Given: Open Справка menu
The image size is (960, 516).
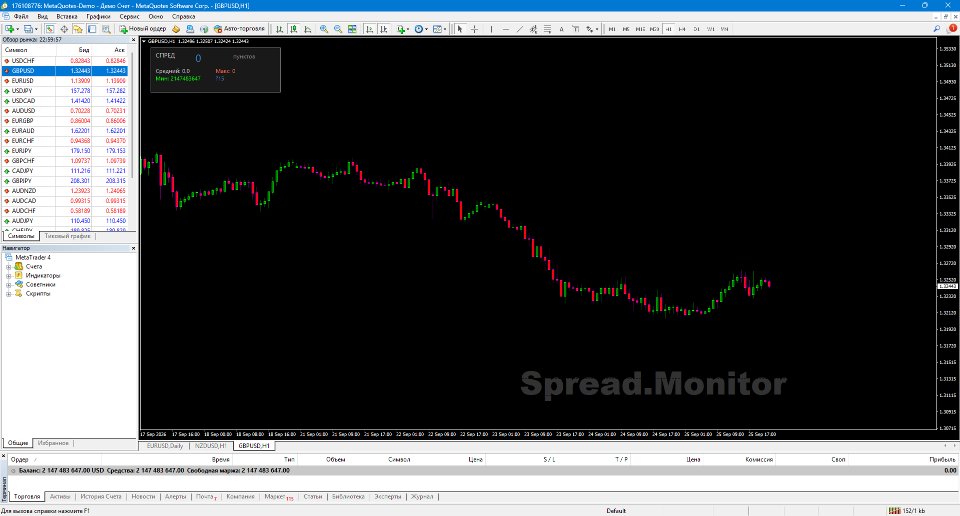Looking at the screenshot, I should click(183, 17).
